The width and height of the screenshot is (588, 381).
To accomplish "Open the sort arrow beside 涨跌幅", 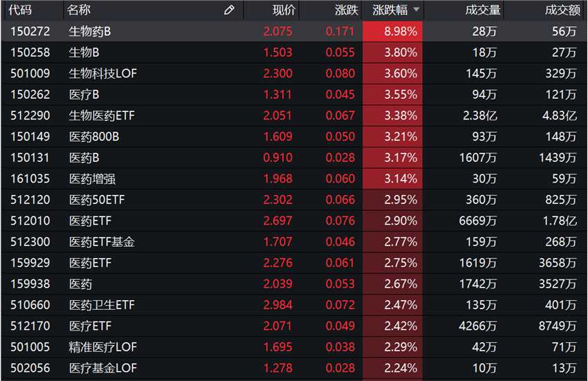I will click(416, 10).
